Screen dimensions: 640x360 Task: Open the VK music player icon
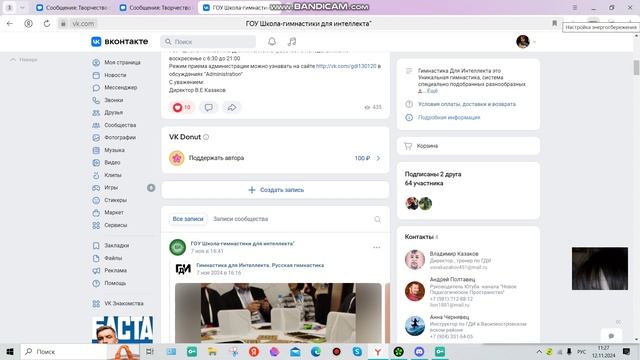coord(292,42)
